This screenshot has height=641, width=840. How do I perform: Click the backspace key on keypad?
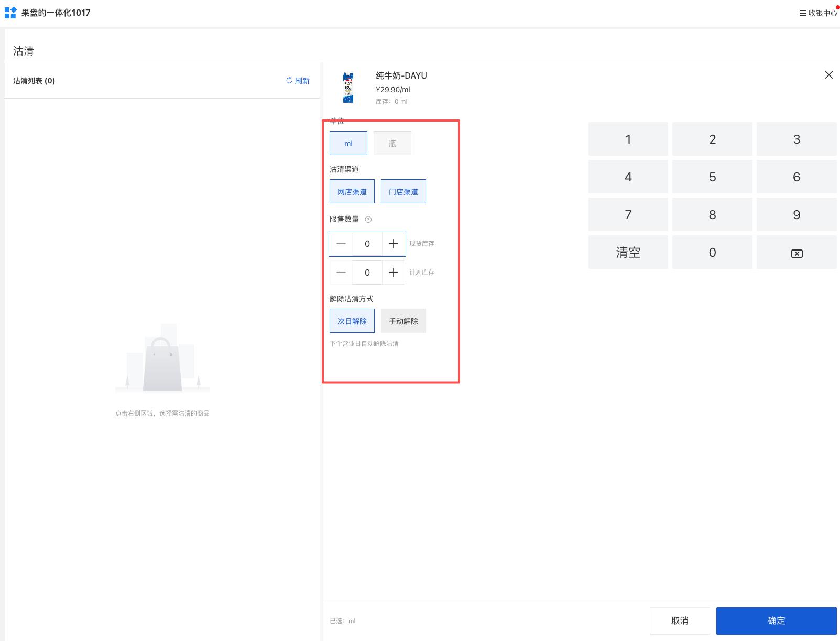pos(797,253)
